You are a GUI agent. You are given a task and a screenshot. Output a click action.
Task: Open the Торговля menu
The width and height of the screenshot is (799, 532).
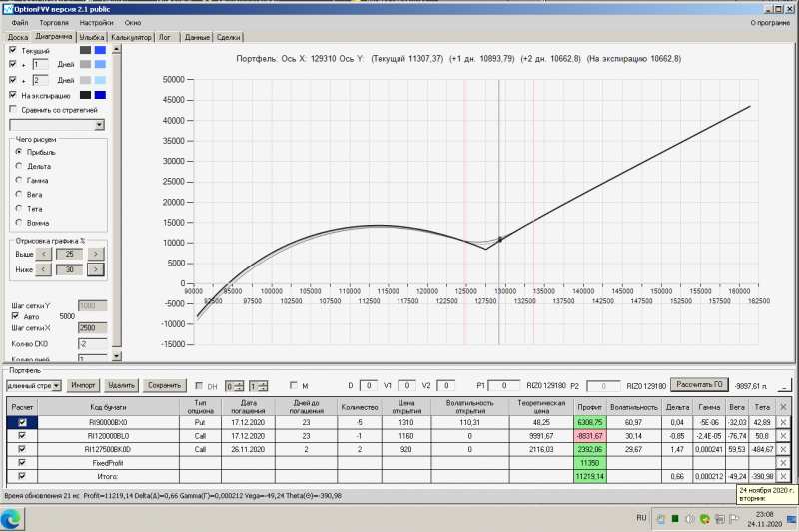tap(54, 22)
